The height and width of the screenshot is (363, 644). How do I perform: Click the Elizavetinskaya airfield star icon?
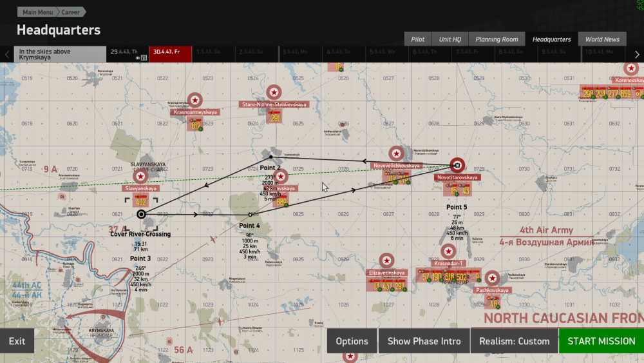click(x=386, y=260)
